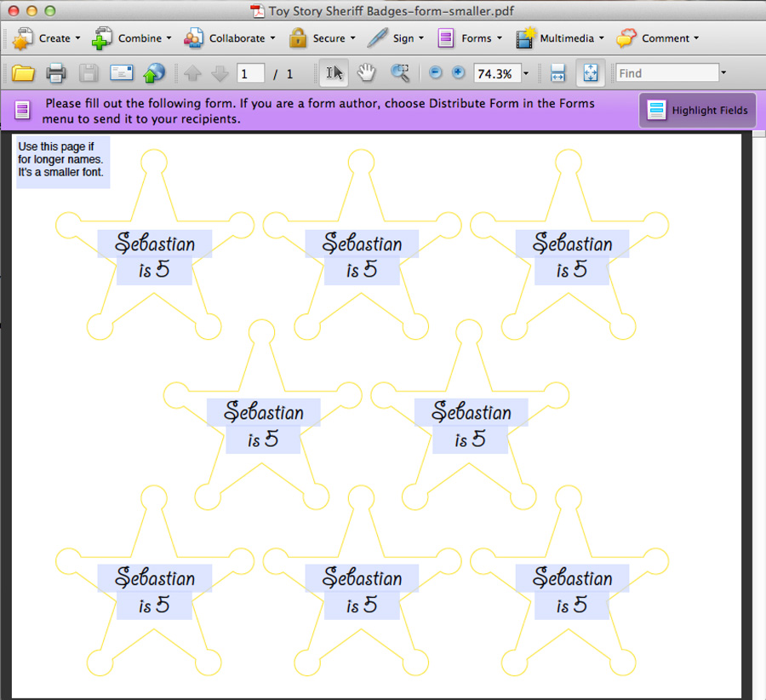Screen dimensions: 766x700
Task: Open the Collaborate menu
Action: click(x=230, y=38)
